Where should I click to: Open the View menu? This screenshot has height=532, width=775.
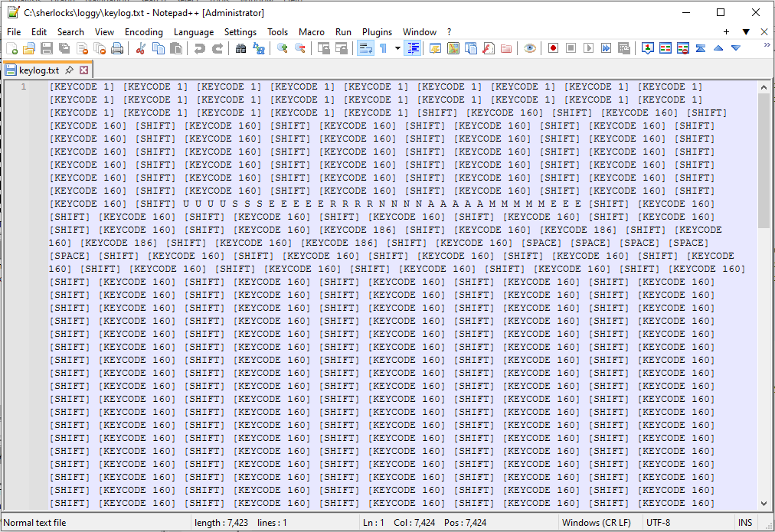(104, 32)
